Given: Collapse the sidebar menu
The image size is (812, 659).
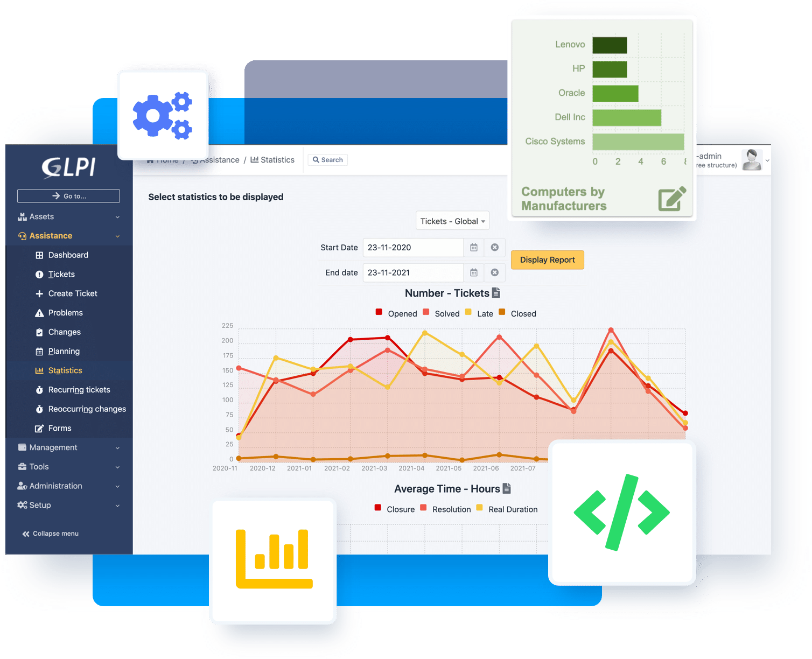Looking at the screenshot, I should [51, 534].
